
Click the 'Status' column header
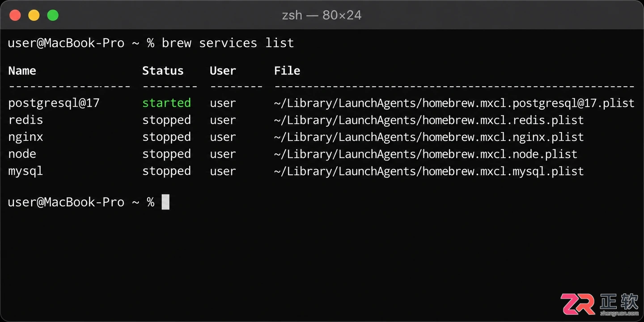[163, 71]
